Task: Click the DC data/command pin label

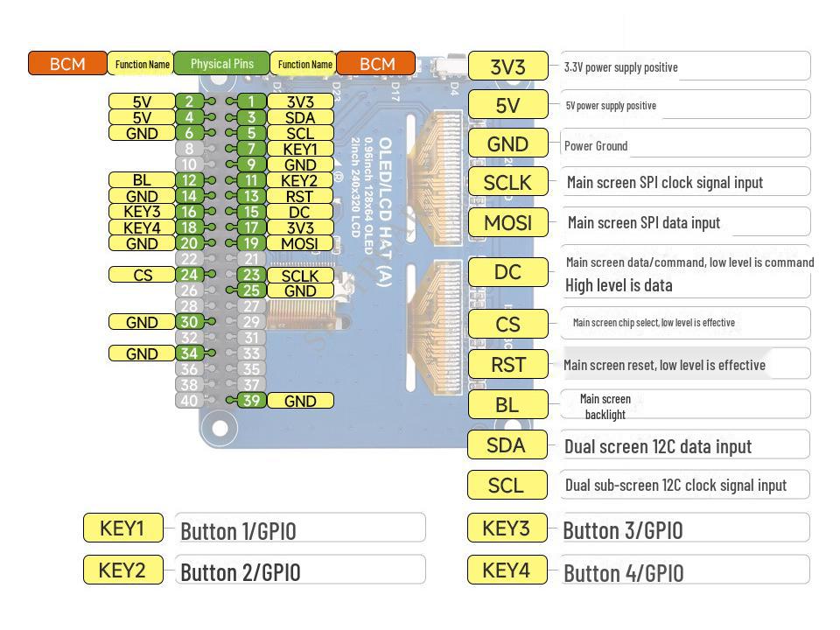Action: click(507, 272)
